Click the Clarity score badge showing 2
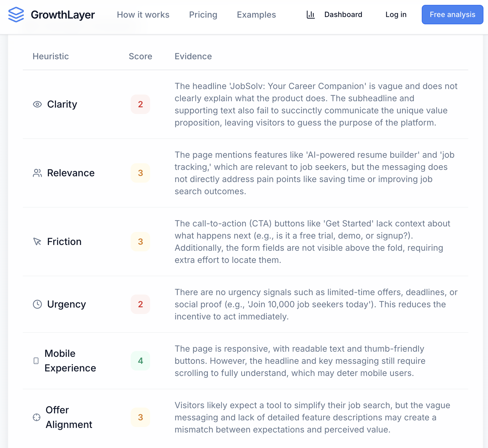This screenshot has width=488, height=448. tap(140, 104)
